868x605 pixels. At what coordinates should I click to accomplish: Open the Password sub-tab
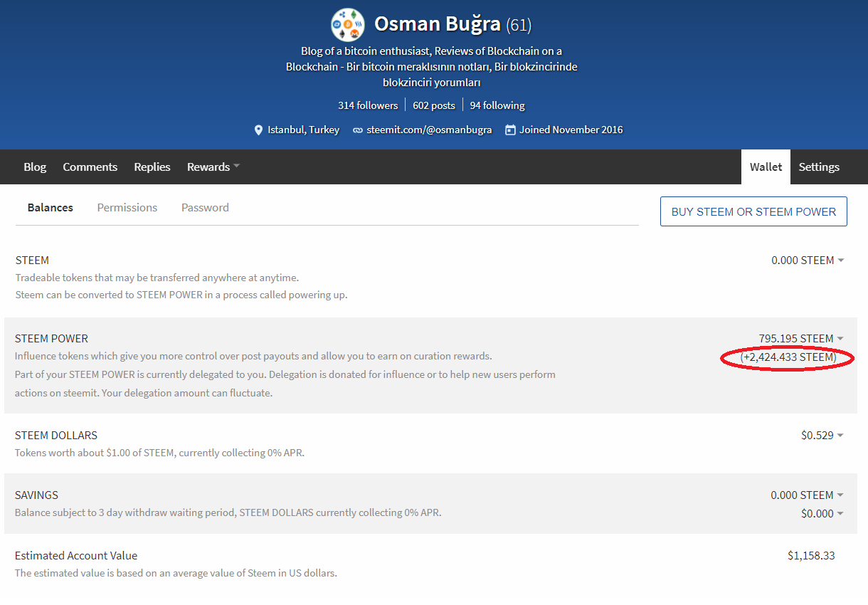[205, 207]
